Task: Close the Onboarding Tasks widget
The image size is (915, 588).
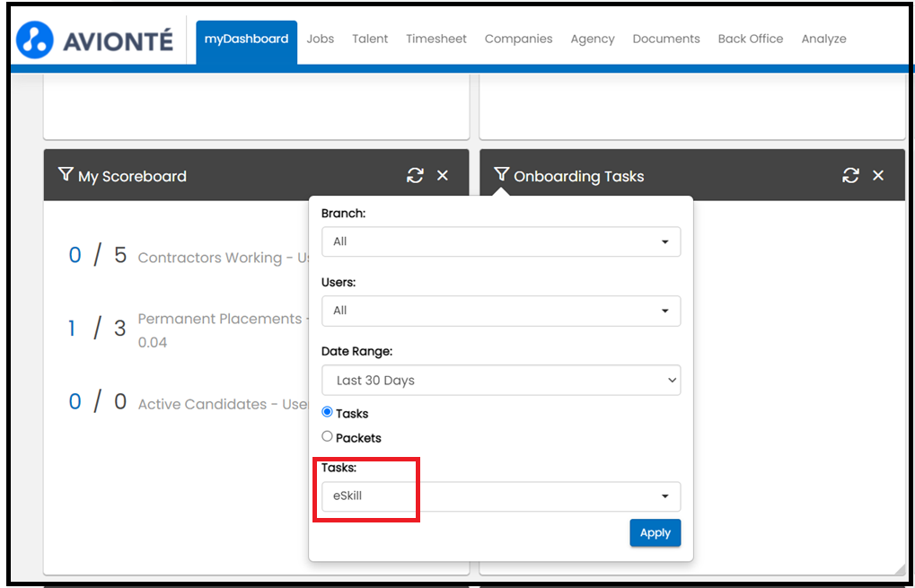Action: (x=877, y=176)
